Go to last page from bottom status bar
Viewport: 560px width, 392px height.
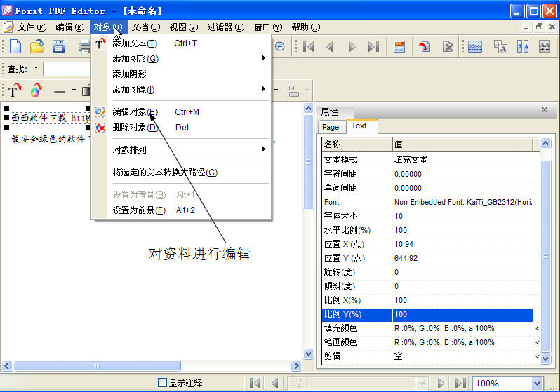pyautogui.click(x=460, y=384)
